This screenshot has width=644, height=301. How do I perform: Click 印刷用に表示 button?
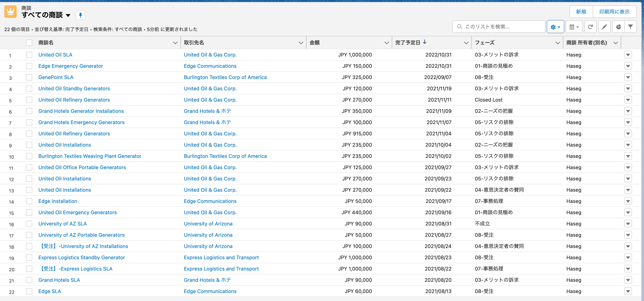point(614,12)
